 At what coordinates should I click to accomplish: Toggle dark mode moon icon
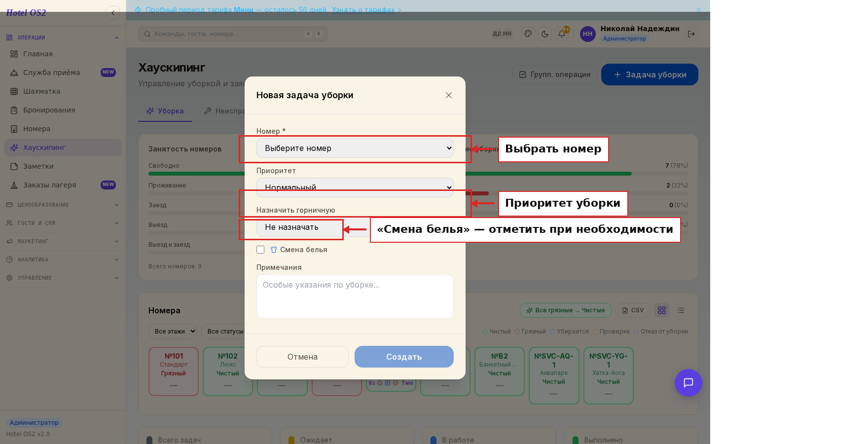point(545,34)
